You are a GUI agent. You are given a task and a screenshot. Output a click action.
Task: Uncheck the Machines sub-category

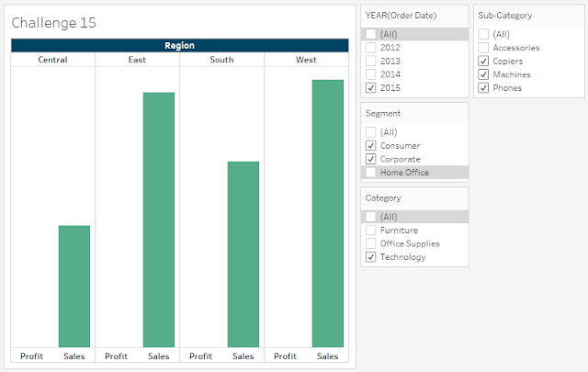point(483,74)
